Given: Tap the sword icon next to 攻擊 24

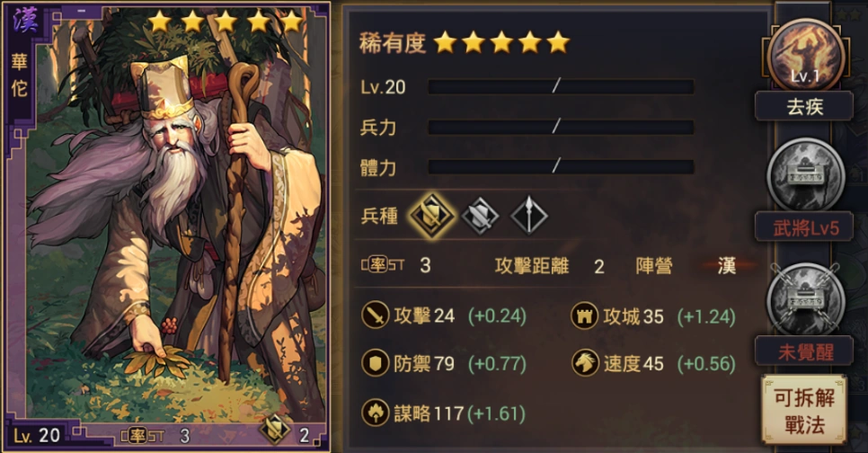Looking at the screenshot, I should (x=375, y=315).
